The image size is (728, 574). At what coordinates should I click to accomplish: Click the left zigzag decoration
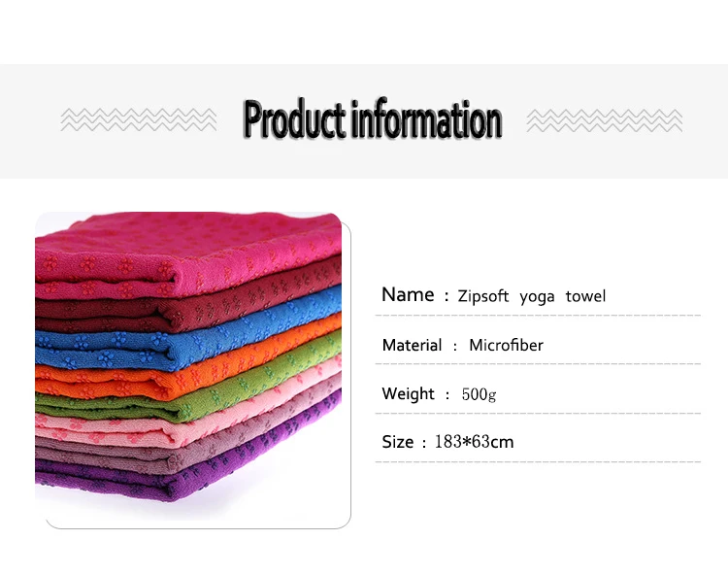pyautogui.click(x=139, y=119)
